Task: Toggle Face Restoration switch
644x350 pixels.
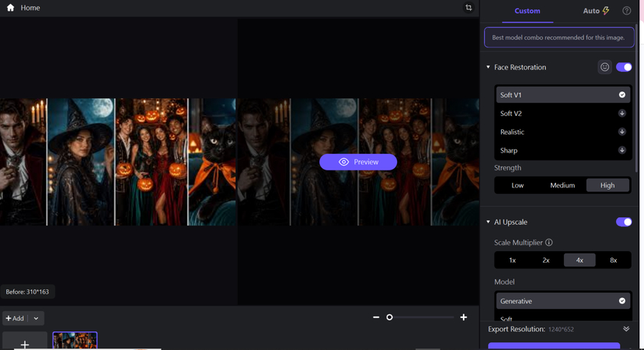Action: [624, 67]
